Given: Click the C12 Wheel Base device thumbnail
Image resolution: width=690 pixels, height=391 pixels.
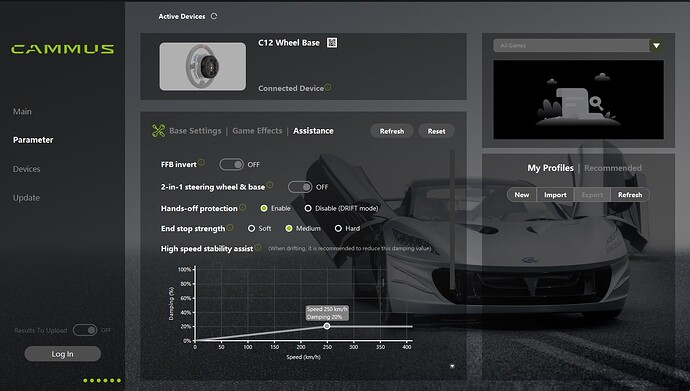Looking at the screenshot, I should [202, 66].
